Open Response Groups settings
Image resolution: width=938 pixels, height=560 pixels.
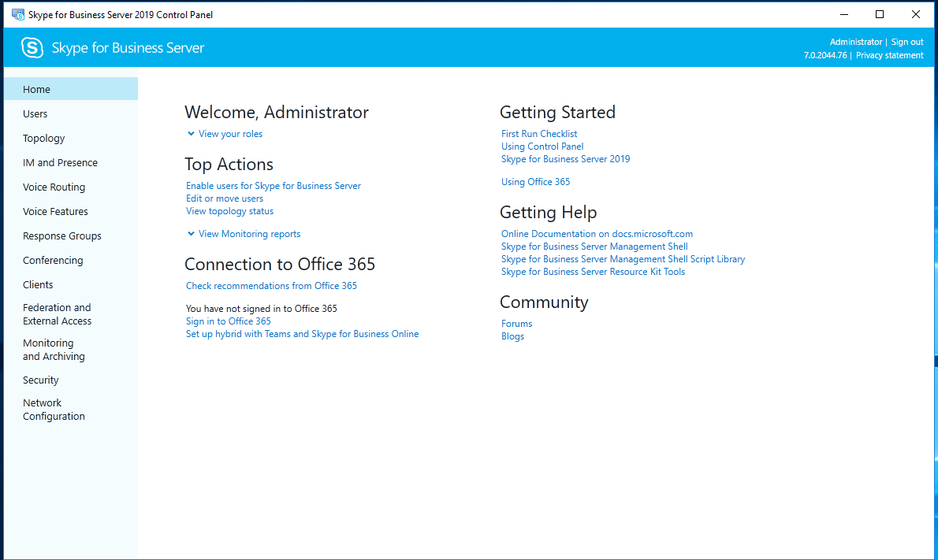[x=61, y=235]
